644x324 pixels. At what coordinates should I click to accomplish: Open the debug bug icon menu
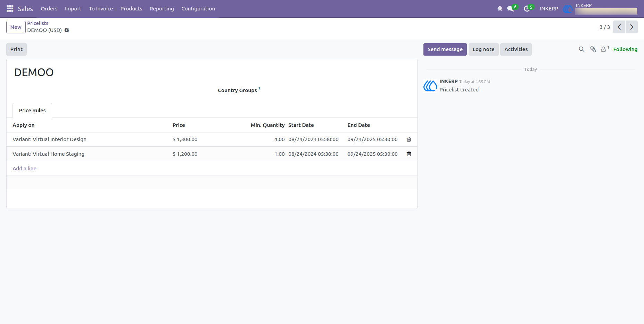[500, 9]
